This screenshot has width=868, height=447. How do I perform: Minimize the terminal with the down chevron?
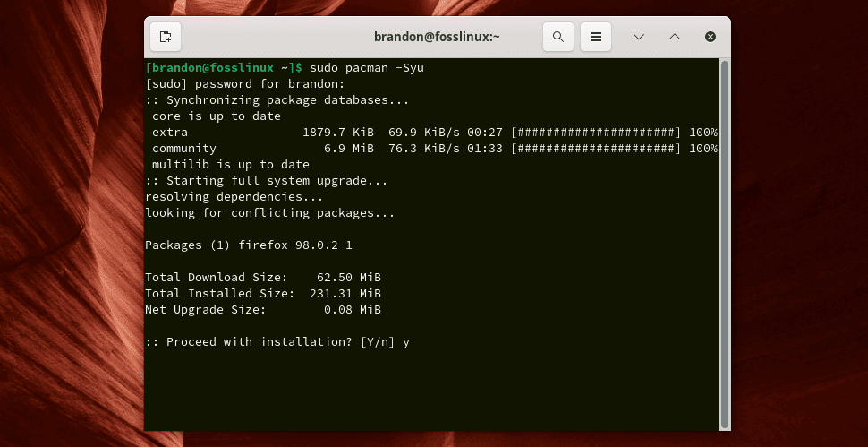point(639,37)
